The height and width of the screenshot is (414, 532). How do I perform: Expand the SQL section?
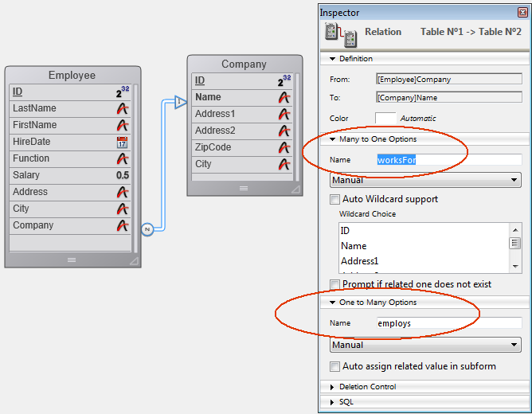click(x=331, y=402)
